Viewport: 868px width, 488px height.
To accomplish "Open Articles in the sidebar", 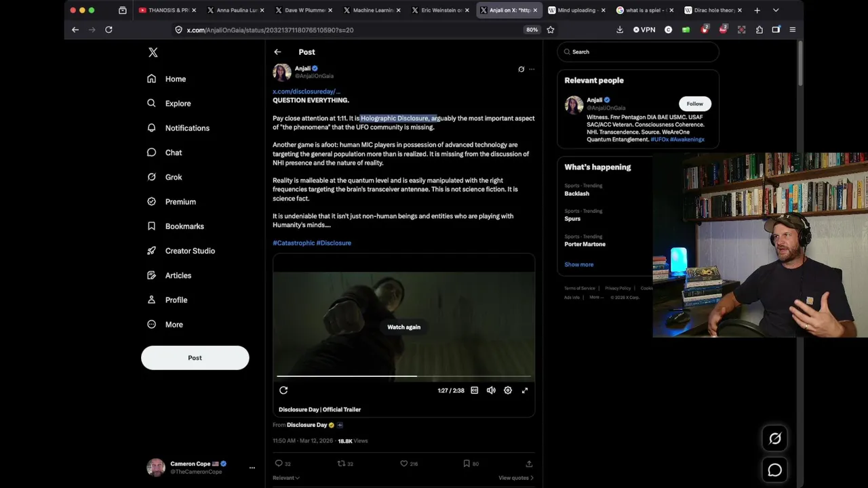I will click(170, 275).
